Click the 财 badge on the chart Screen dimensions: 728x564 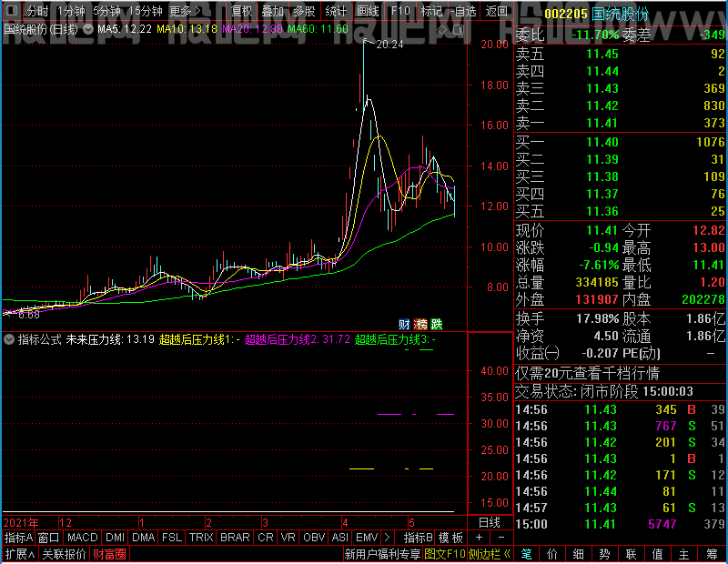404,324
